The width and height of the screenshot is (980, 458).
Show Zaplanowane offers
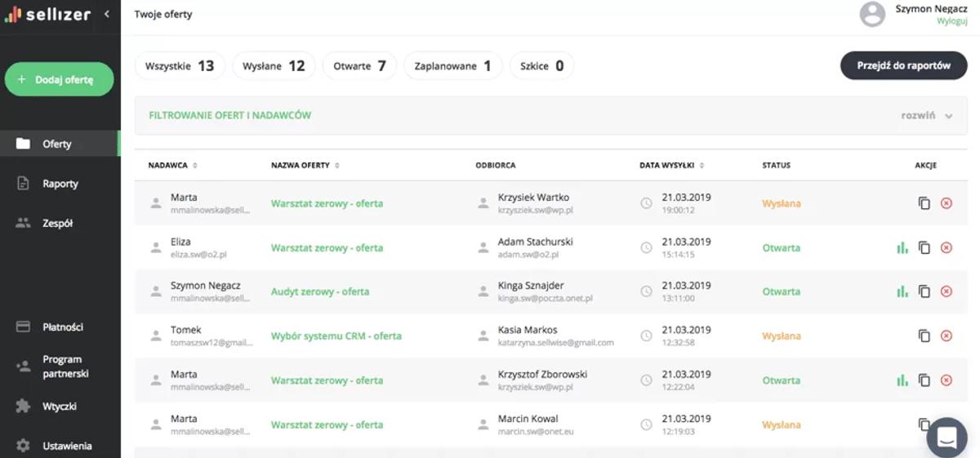coord(452,66)
